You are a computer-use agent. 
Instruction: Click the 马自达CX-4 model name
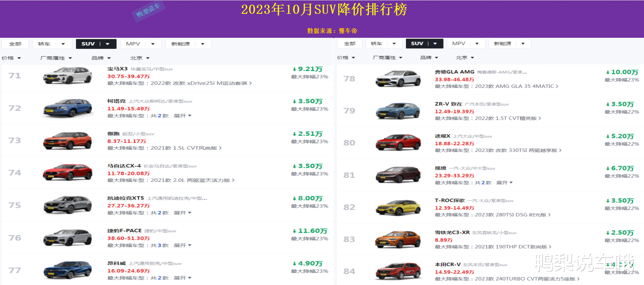(124, 166)
